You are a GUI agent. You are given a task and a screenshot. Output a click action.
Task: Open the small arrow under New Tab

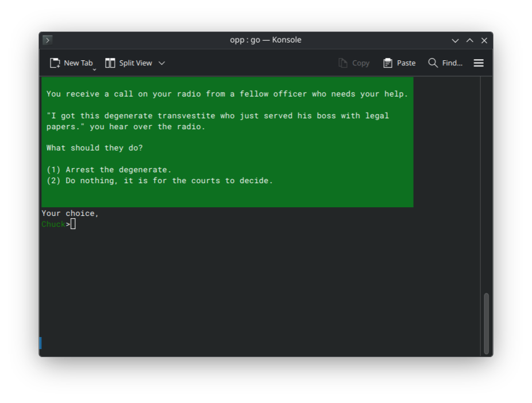point(94,69)
